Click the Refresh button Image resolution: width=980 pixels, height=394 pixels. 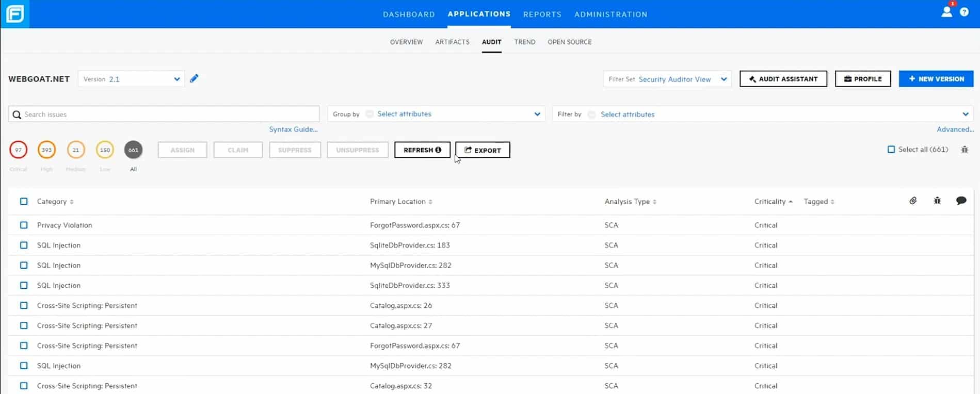tap(422, 150)
